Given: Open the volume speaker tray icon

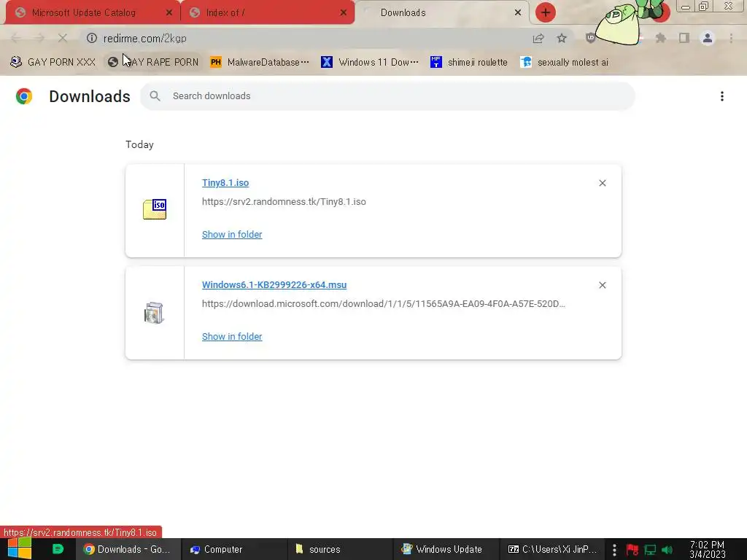Looking at the screenshot, I should [x=667, y=550].
